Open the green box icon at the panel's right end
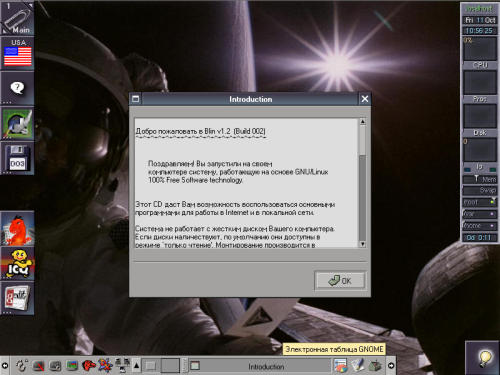This screenshot has width=500, height=375. coord(376,366)
